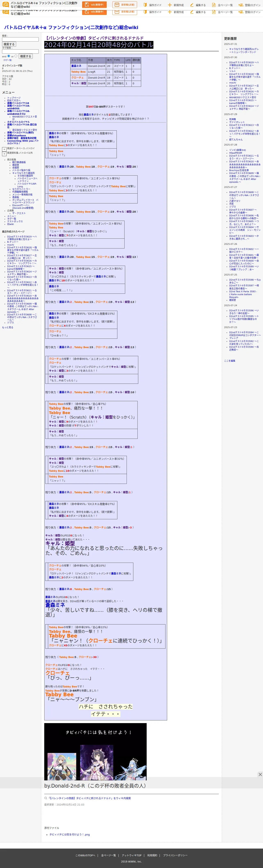Expand the 関連資料集-バトロイ以外 section
The width and height of the screenshot is (263, 868).
(x=4, y=154)
